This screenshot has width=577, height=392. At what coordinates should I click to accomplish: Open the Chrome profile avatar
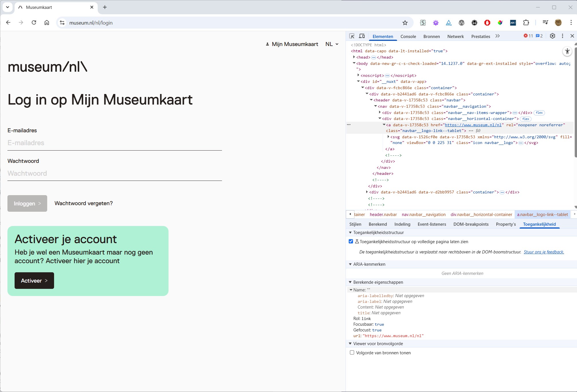point(558,23)
